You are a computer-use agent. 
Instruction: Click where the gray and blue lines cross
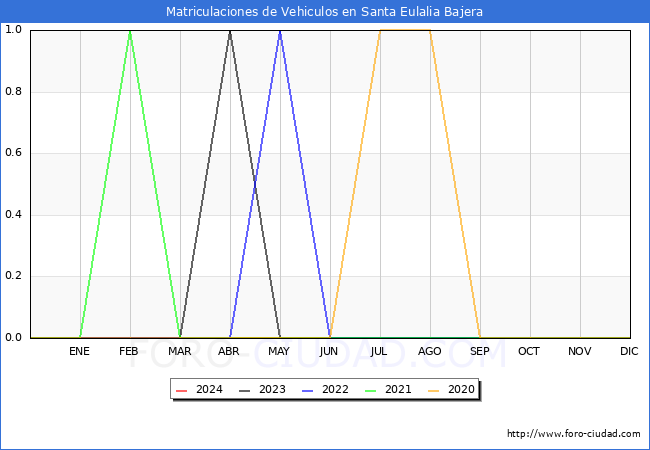[255, 184]
